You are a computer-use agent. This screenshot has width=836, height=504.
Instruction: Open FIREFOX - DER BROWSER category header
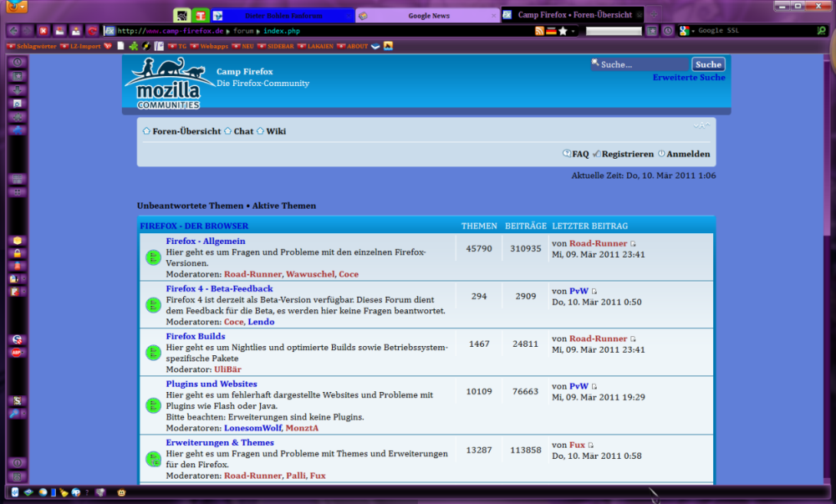point(194,226)
